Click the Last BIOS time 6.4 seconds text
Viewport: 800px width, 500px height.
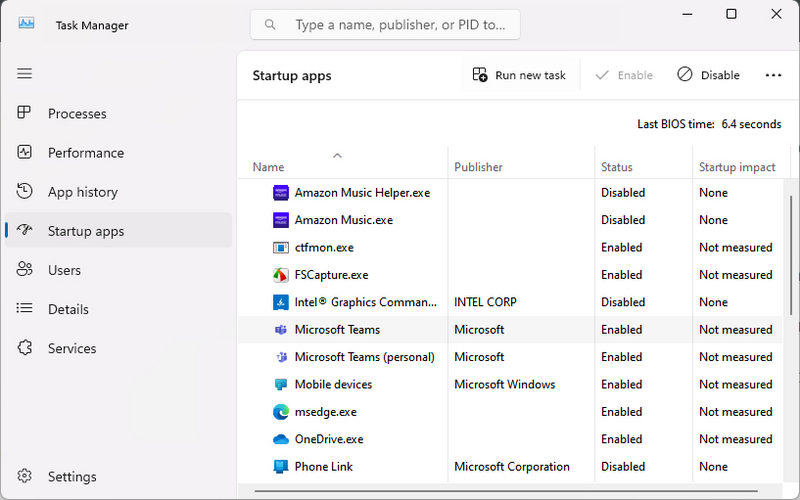pos(709,124)
